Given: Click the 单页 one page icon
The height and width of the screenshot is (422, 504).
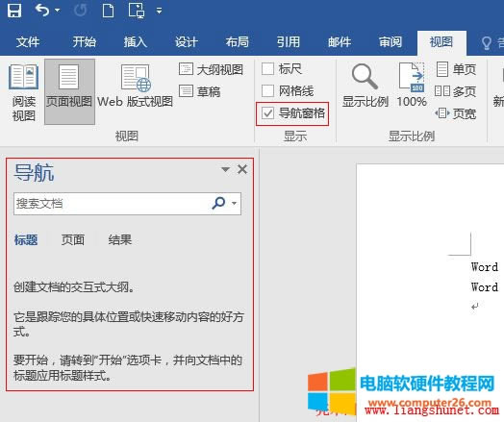Looking at the screenshot, I should coord(442,69).
